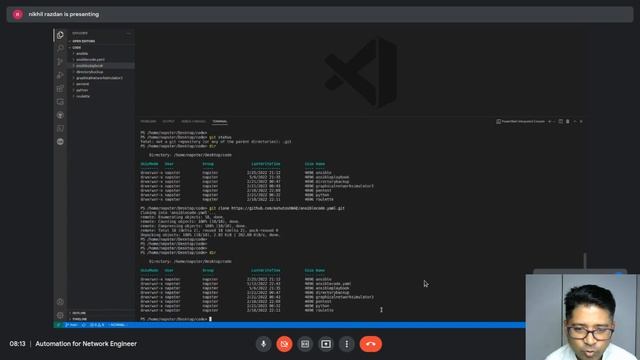
Task: Click the git branch item in the status bar
Action: 71,325
